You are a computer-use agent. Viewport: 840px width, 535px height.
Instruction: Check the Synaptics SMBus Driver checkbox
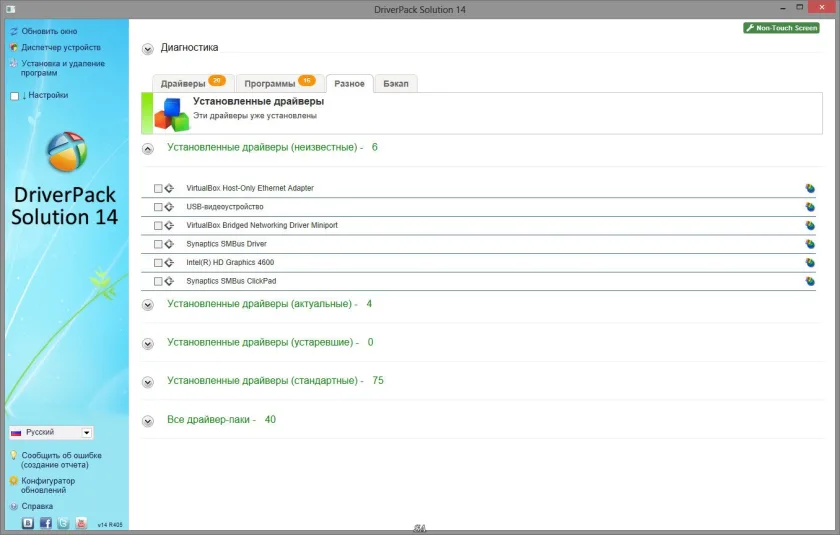[158, 244]
